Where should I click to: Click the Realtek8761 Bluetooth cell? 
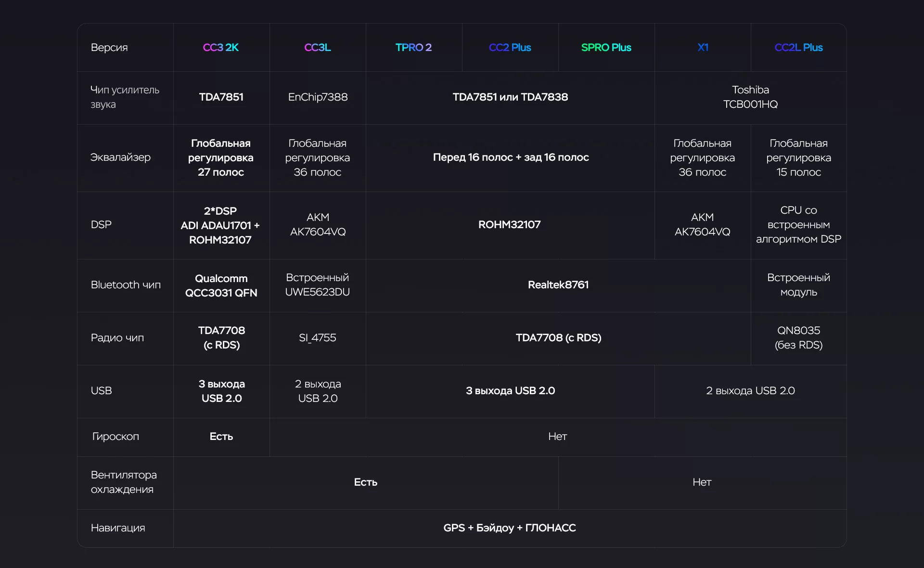[x=558, y=285]
